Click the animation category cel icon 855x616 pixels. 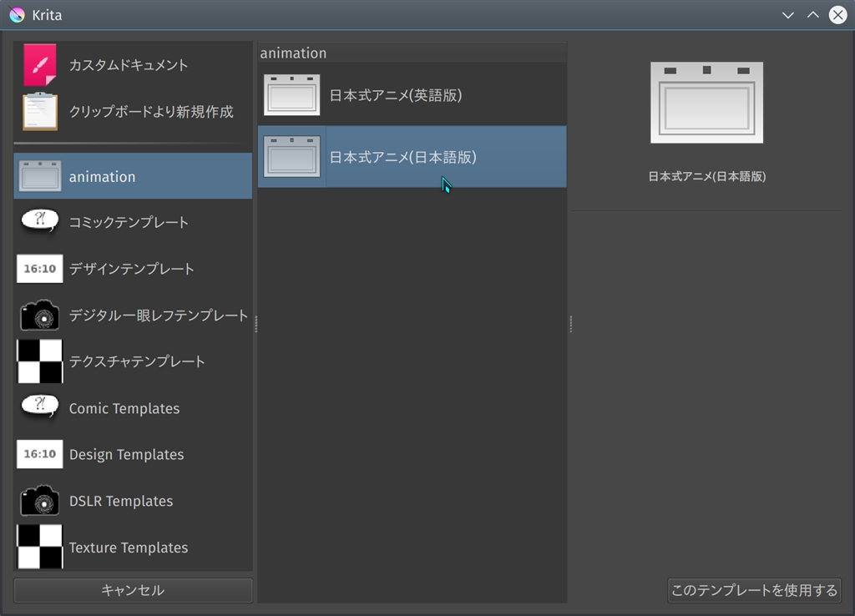click(x=40, y=176)
